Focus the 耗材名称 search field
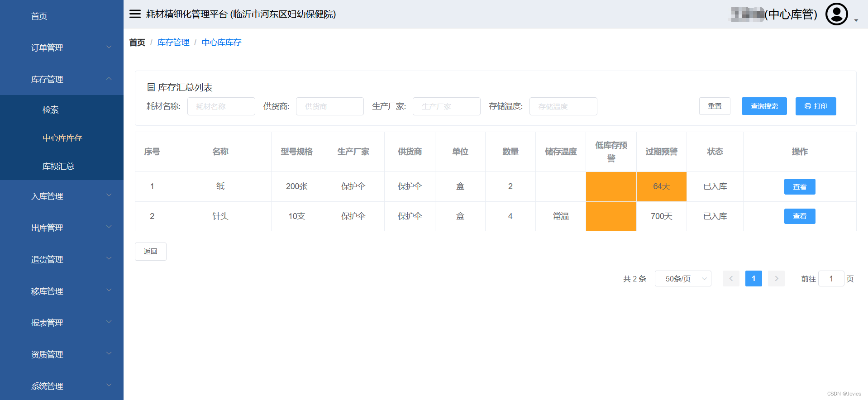The width and height of the screenshot is (868, 400). point(221,106)
